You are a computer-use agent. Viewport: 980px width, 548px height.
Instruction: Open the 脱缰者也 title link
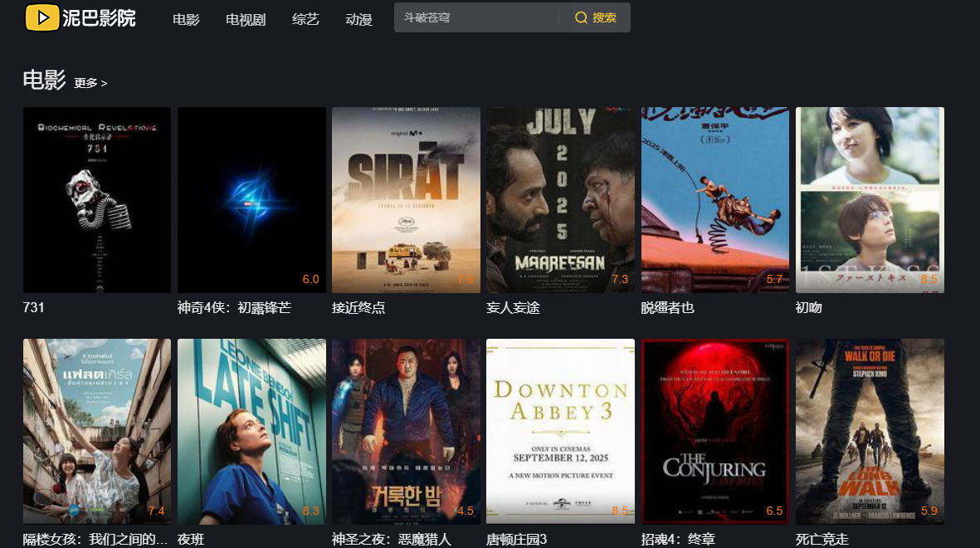click(x=667, y=308)
